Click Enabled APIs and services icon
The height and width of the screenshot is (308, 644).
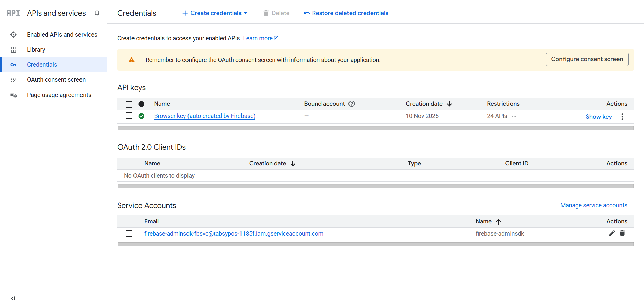click(13, 35)
